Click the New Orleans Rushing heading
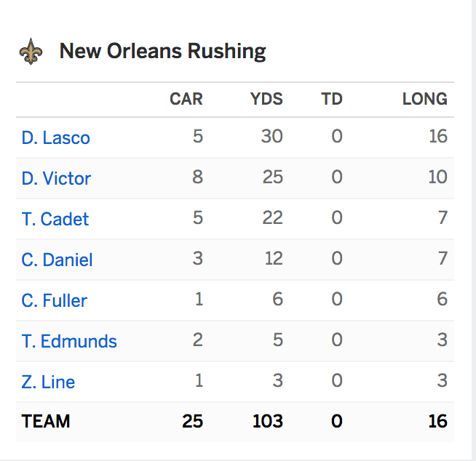 tap(163, 52)
